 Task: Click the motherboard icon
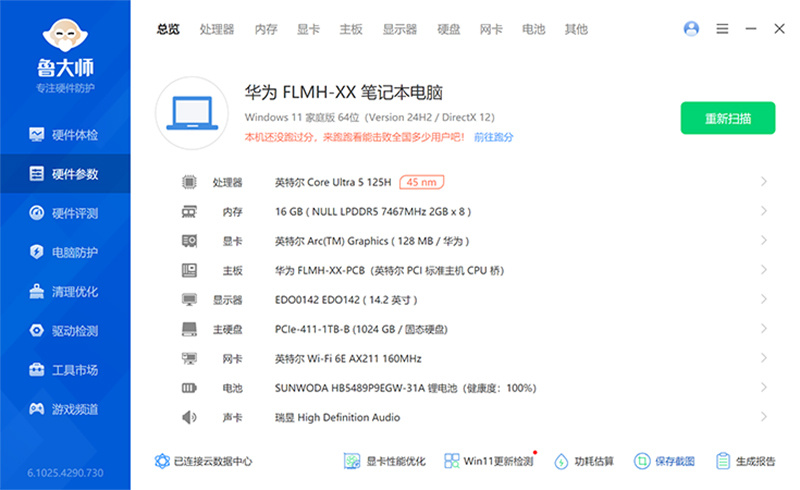pyautogui.click(x=189, y=270)
